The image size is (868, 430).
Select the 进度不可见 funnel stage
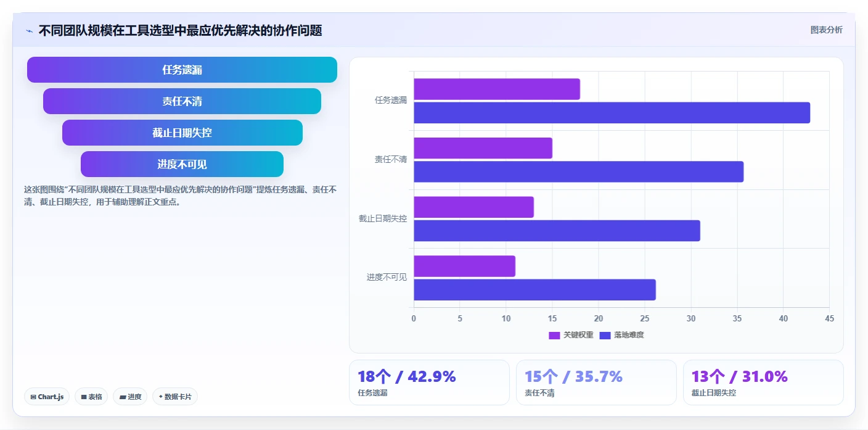tap(182, 164)
